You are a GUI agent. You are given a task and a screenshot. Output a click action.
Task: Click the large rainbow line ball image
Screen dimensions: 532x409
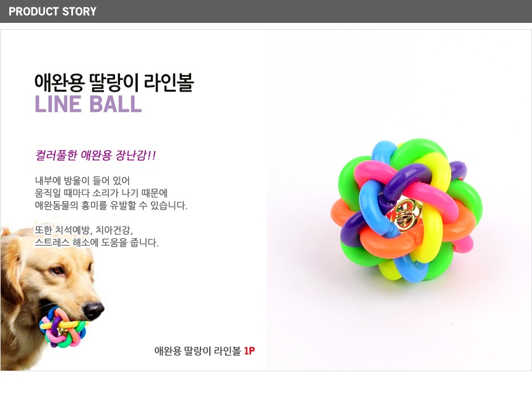406,210
